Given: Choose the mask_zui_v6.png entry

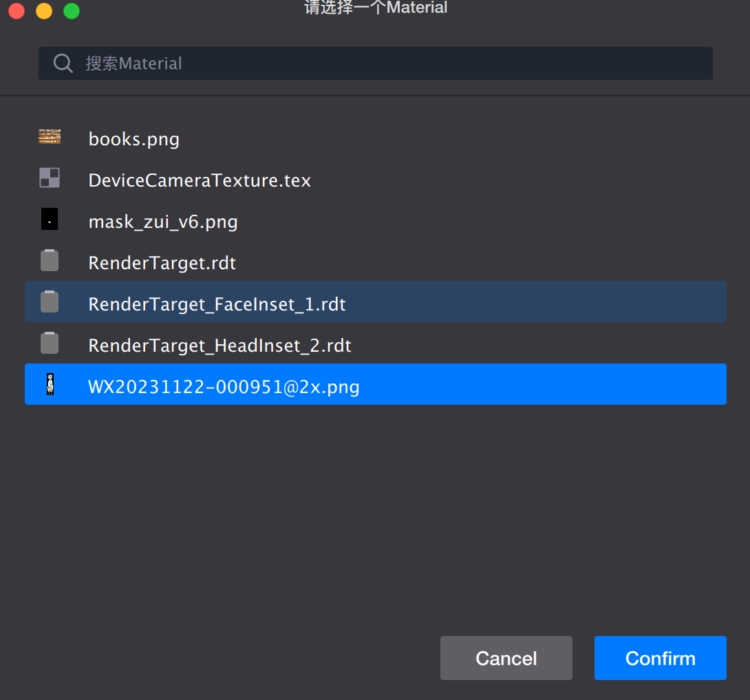Looking at the screenshot, I should pos(163,222).
